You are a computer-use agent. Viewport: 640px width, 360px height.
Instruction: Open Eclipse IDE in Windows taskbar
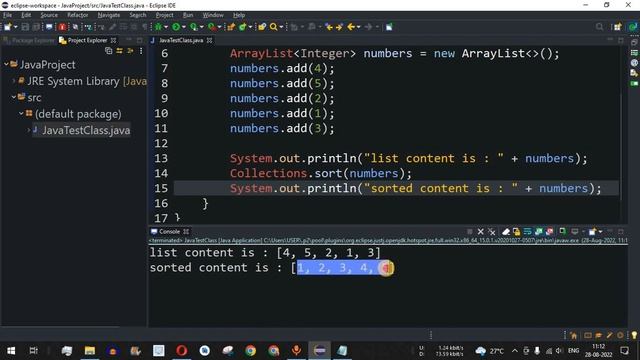coord(320,350)
